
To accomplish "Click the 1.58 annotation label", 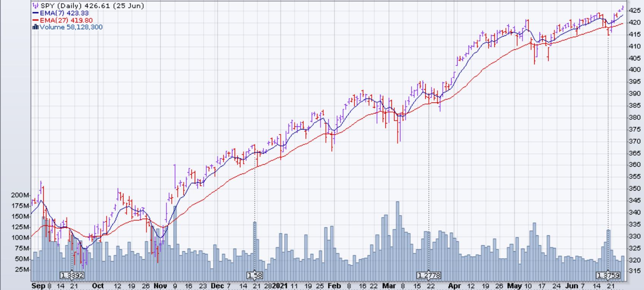I will point(255,275).
